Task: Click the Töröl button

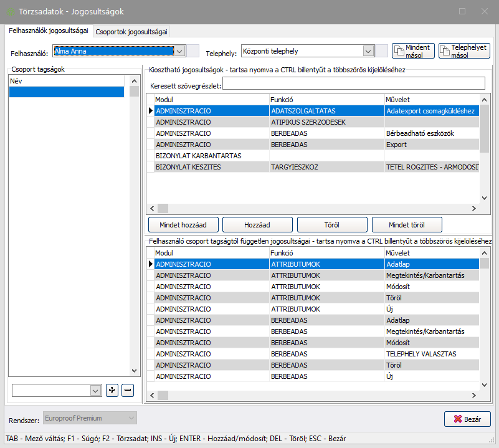Action: coord(332,224)
